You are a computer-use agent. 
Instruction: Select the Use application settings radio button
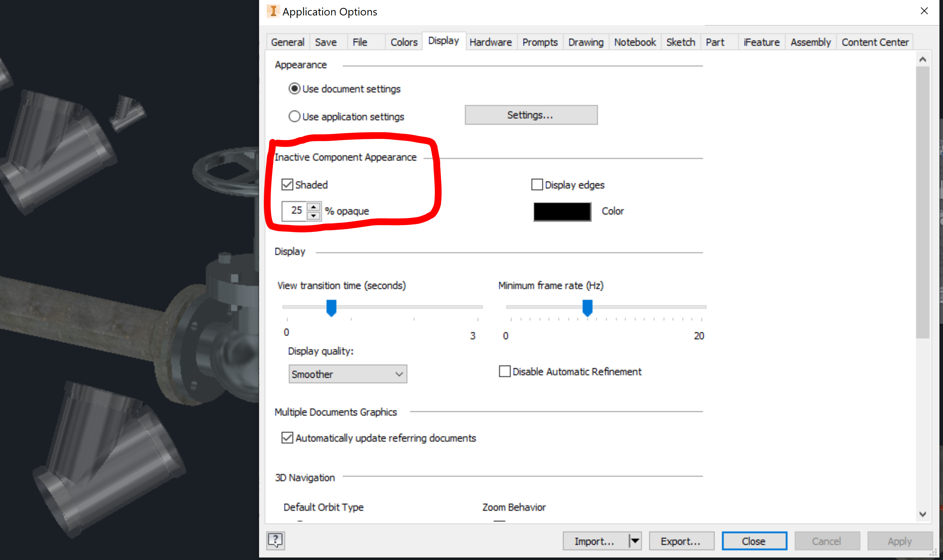(294, 116)
